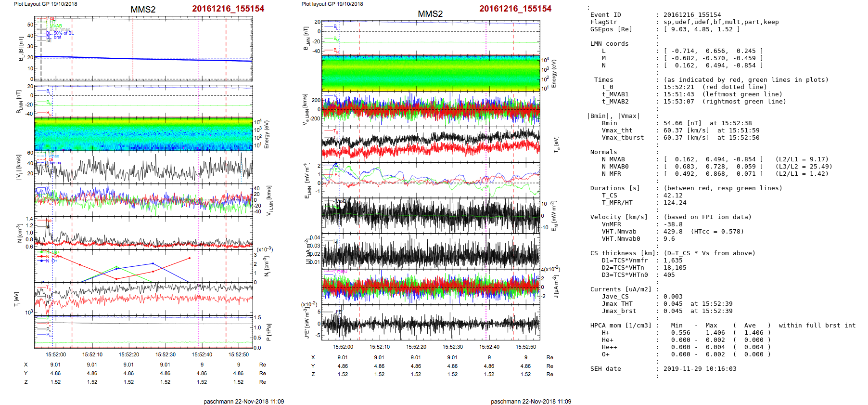Click the left paschmann 22-Nov-2018 footer

click(x=243, y=401)
